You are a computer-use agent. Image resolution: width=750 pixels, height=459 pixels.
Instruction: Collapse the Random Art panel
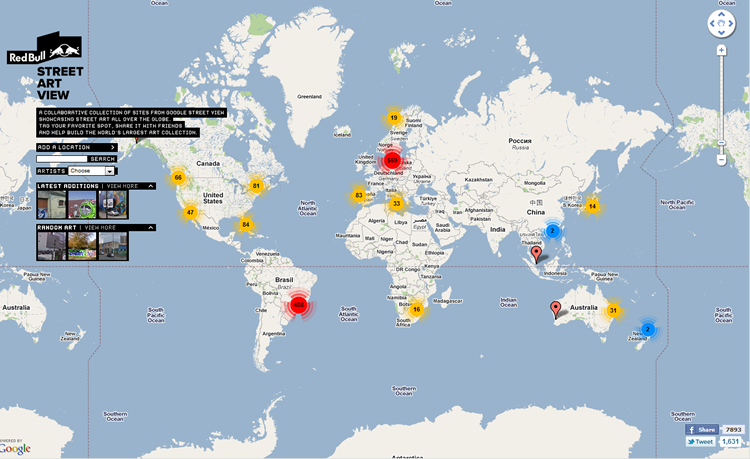tap(151, 228)
